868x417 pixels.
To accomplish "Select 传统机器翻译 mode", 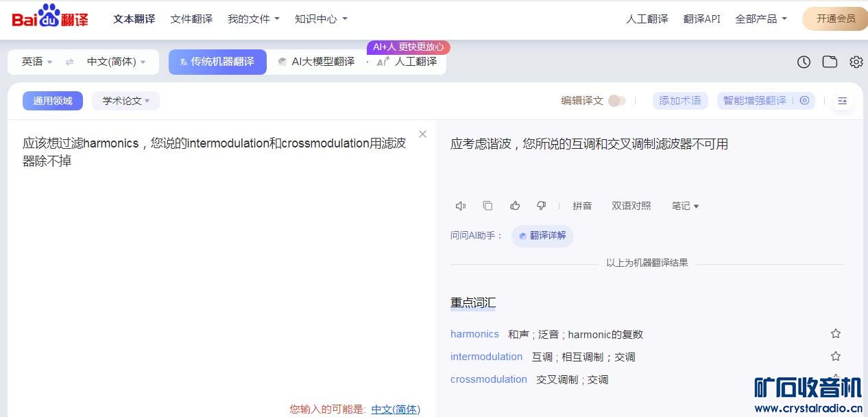I will tap(217, 62).
